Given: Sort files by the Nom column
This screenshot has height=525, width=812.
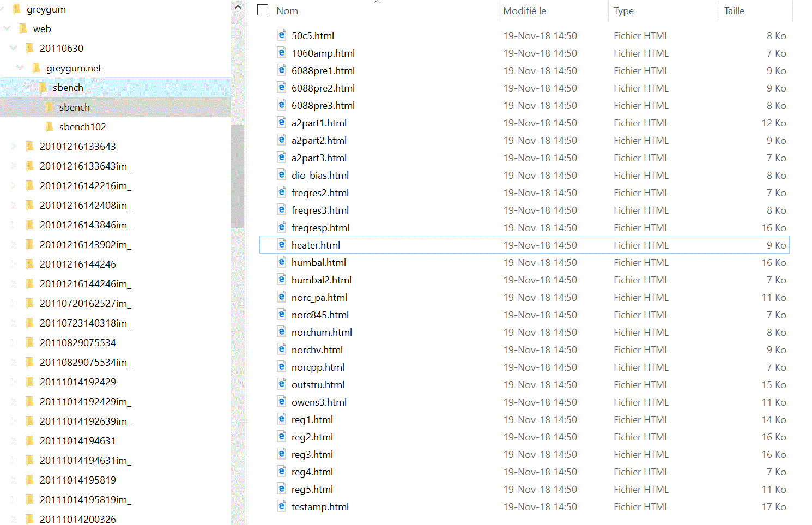Looking at the screenshot, I should [287, 11].
